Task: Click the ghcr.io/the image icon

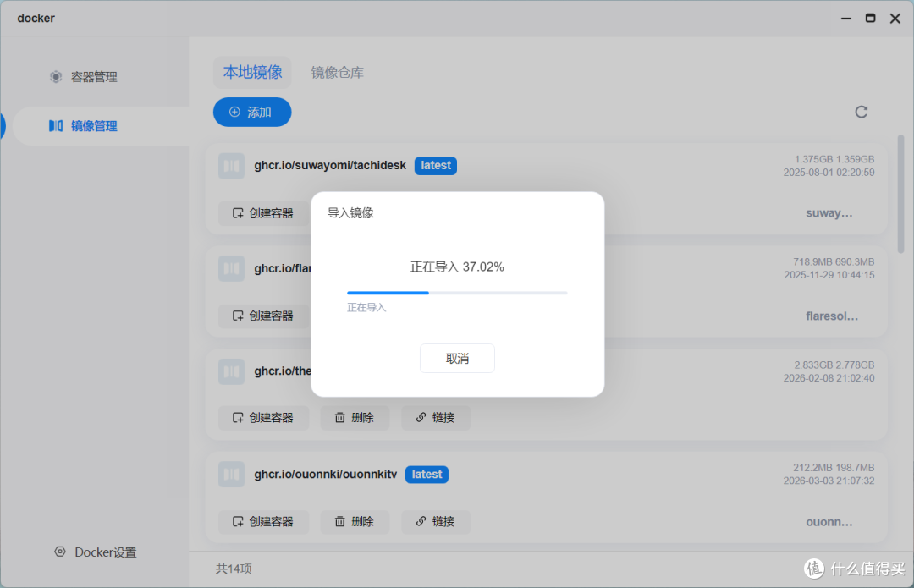Action: coord(231,371)
